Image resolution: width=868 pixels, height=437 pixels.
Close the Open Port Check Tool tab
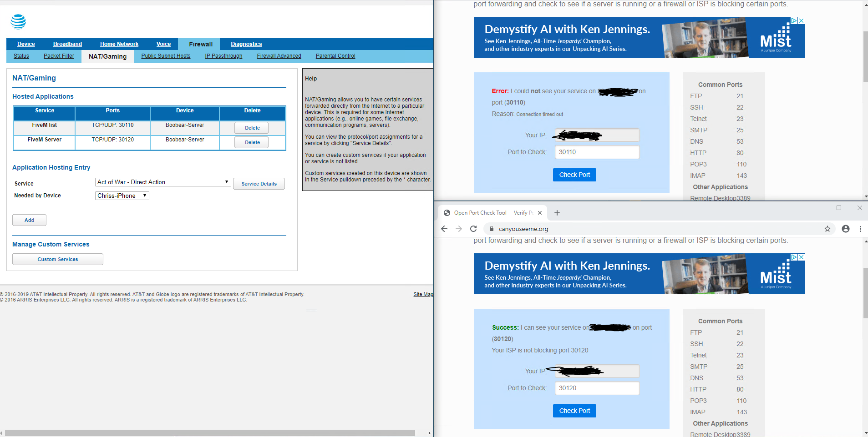pyautogui.click(x=540, y=213)
